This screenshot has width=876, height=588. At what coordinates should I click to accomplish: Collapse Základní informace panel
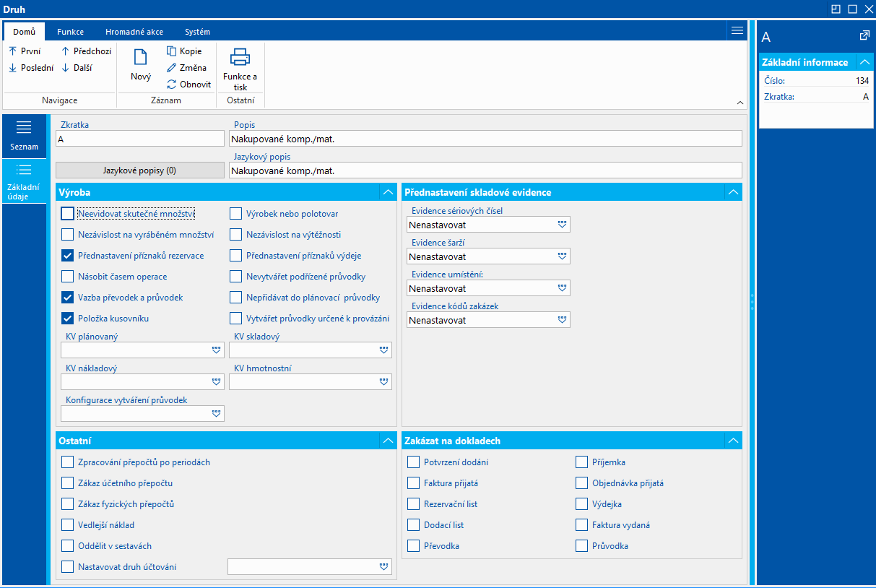coord(864,62)
